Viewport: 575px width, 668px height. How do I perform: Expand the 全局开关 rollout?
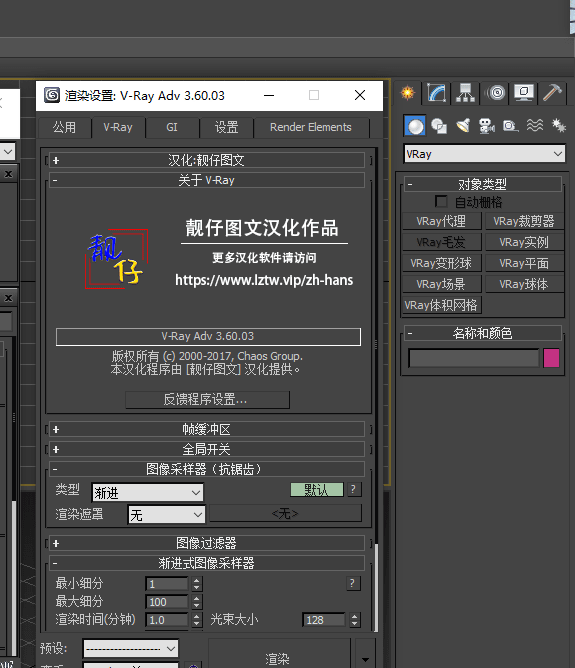point(207,449)
